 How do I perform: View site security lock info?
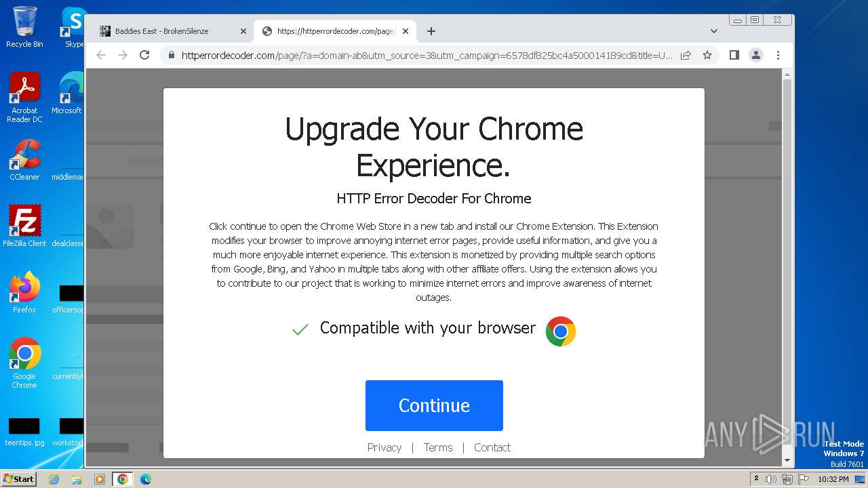click(172, 55)
